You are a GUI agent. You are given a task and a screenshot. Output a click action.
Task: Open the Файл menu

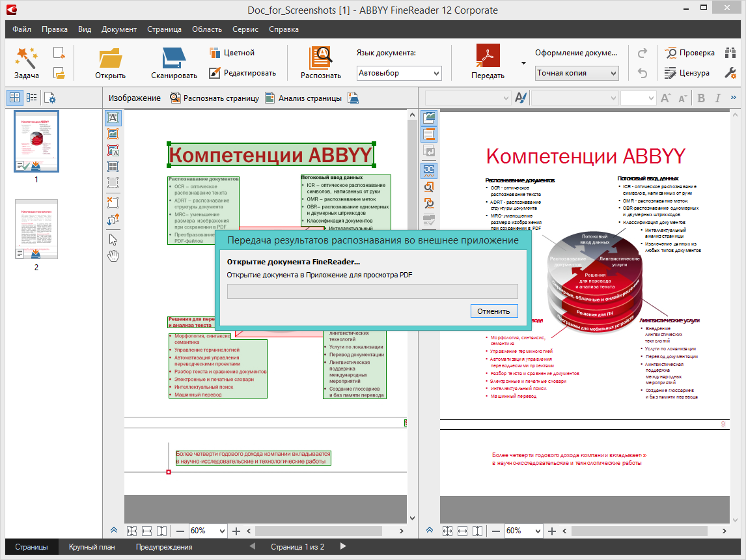[x=21, y=29]
